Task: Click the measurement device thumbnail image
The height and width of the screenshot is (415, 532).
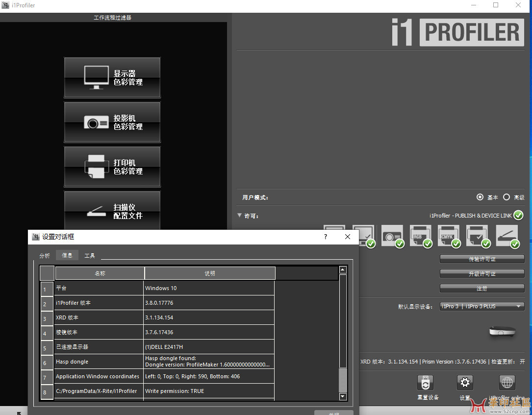Action: point(503,331)
